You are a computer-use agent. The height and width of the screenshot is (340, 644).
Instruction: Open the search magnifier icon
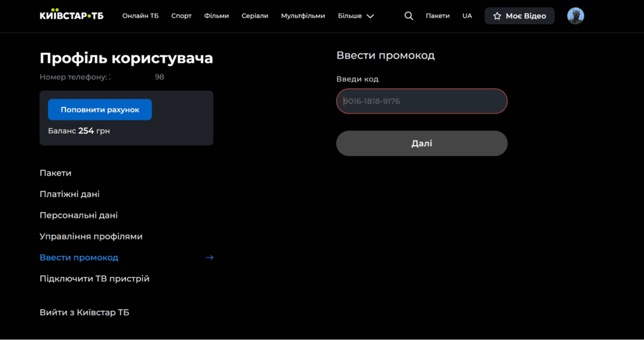coord(409,16)
